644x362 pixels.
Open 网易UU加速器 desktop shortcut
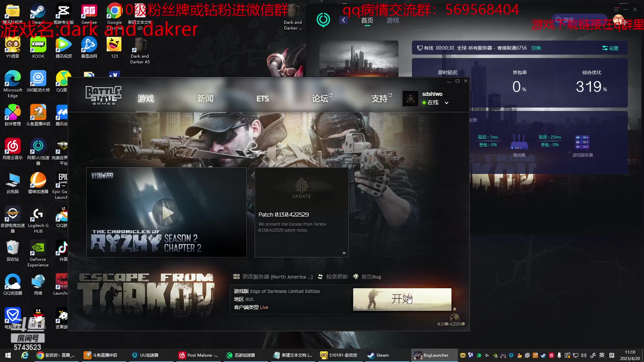38,152
